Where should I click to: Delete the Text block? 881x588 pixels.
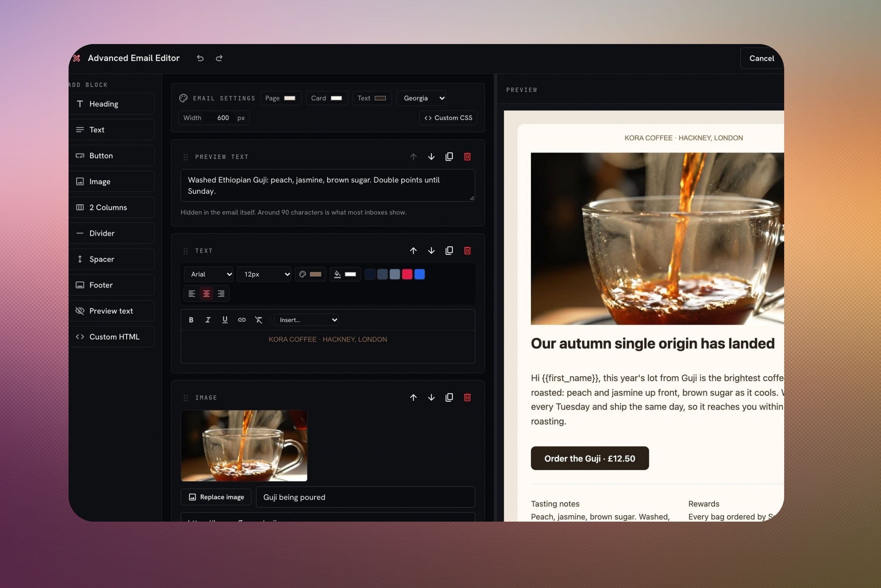coord(467,250)
